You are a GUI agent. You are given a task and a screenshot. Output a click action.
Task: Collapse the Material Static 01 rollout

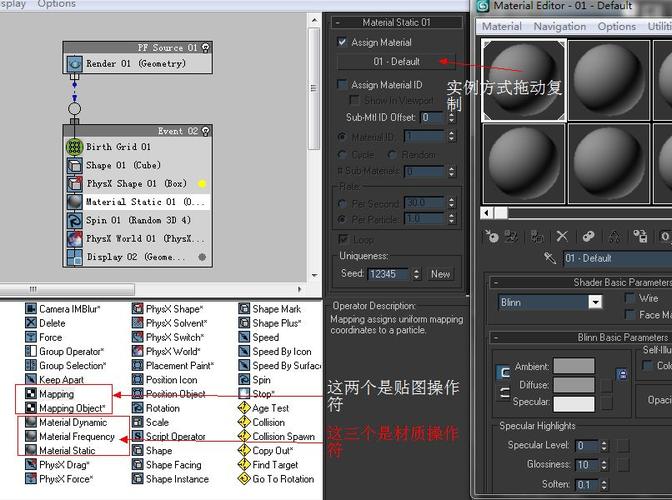click(x=396, y=22)
